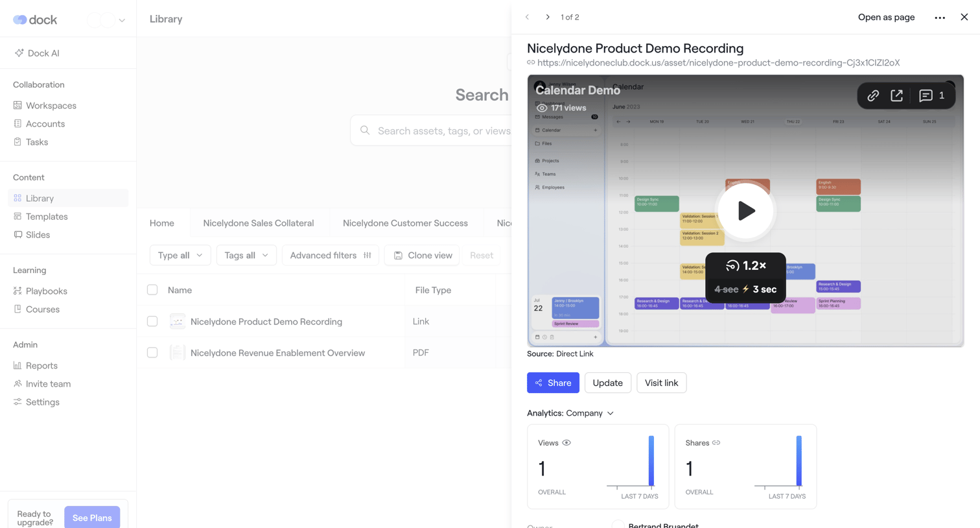This screenshot has width=980, height=528.
Task: Open Reports section
Action: 35,366
